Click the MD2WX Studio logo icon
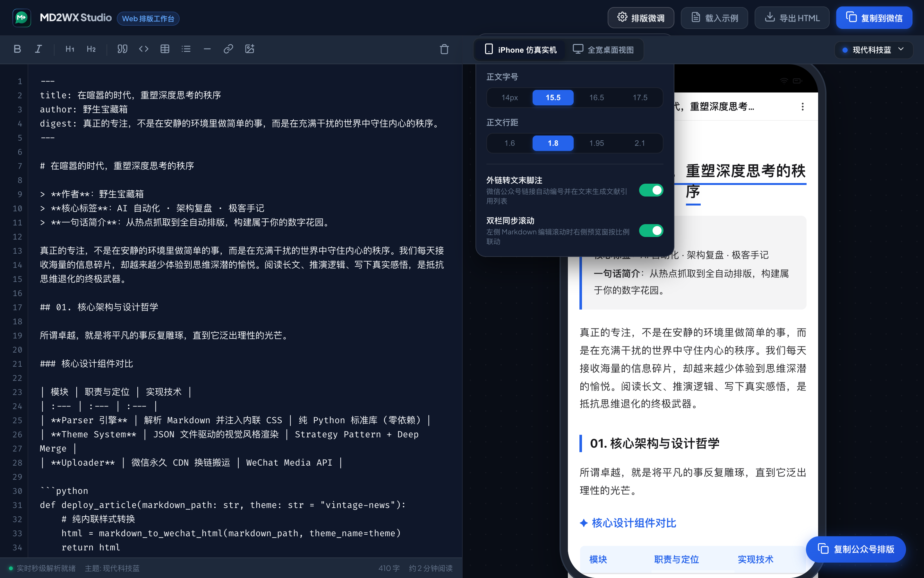The width and height of the screenshot is (924, 578). point(22,18)
